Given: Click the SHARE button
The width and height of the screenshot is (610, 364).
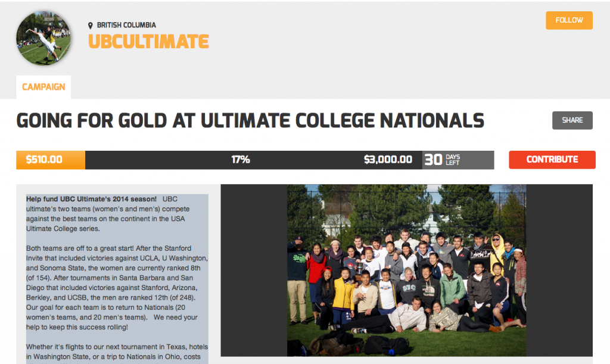Looking at the screenshot, I should coord(572,120).
